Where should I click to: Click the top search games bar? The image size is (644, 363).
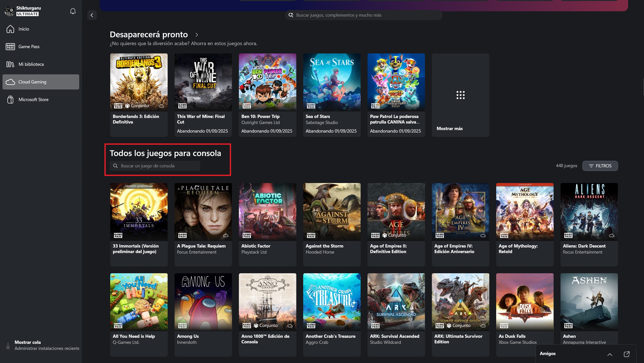363,15
